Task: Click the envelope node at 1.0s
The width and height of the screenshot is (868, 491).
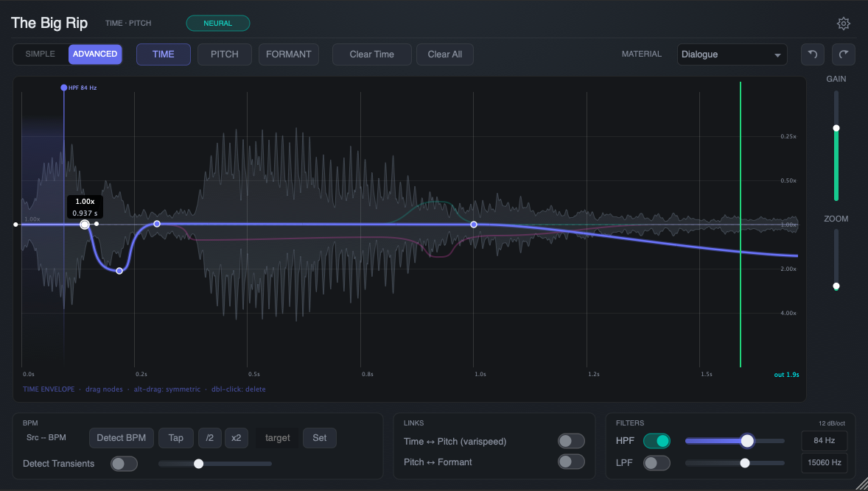Action: tap(474, 225)
